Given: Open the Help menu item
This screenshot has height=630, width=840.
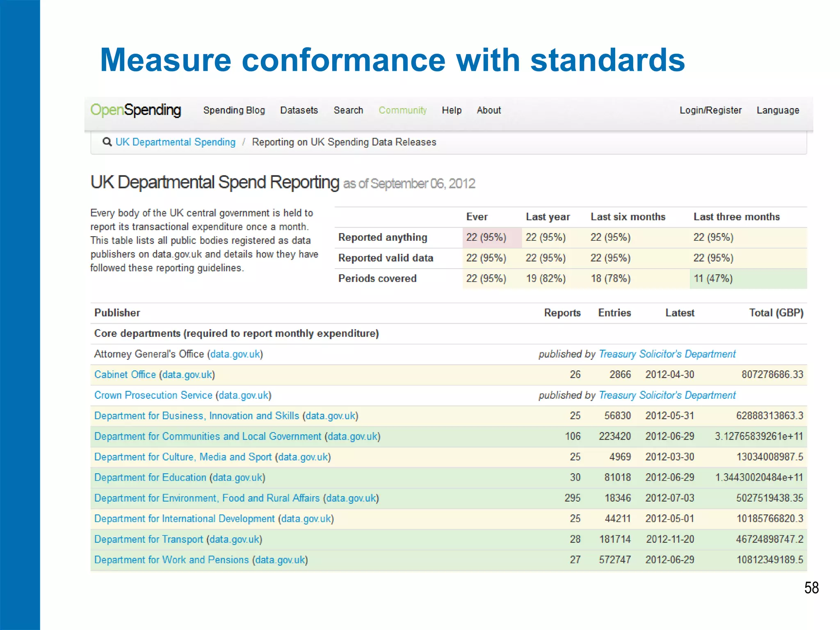Looking at the screenshot, I should (x=452, y=110).
